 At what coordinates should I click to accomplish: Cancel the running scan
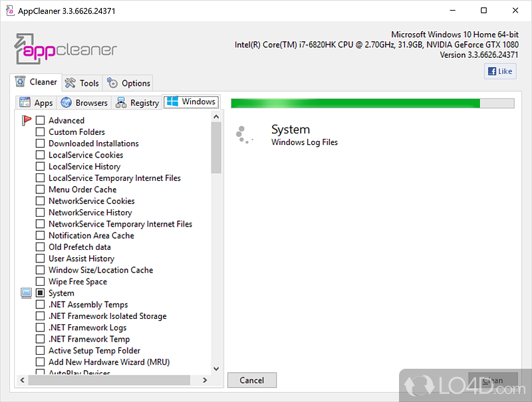pyautogui.click(x=252, y=380)
